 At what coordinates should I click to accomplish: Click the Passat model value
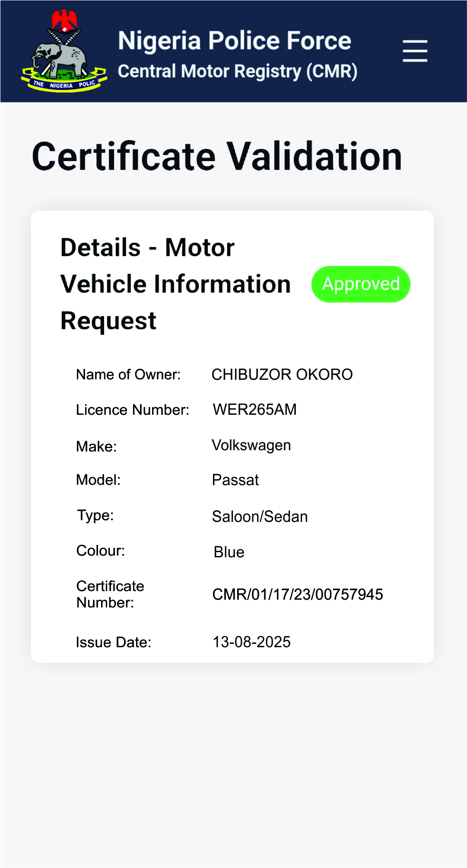coord(235,480)
